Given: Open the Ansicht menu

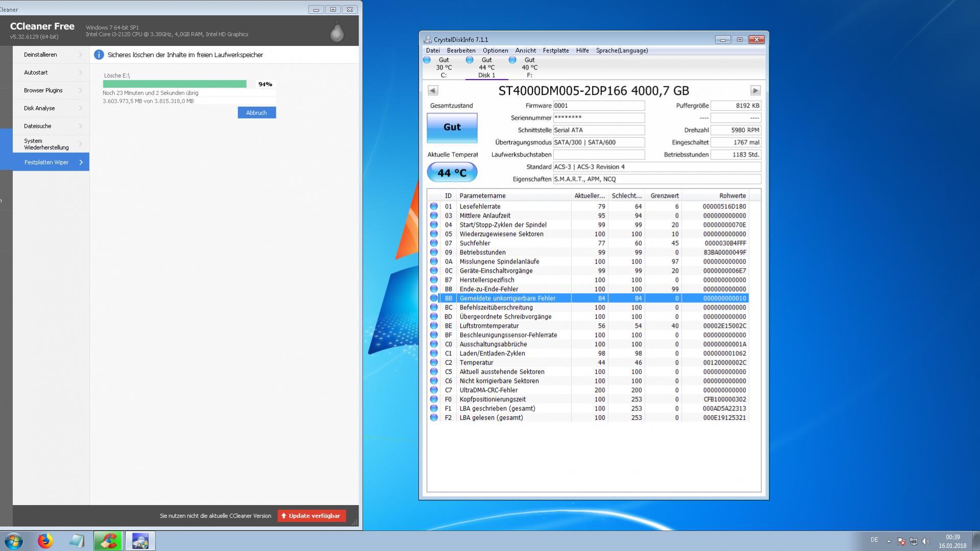Looking at the screenshot, I should tap(526, 51).
